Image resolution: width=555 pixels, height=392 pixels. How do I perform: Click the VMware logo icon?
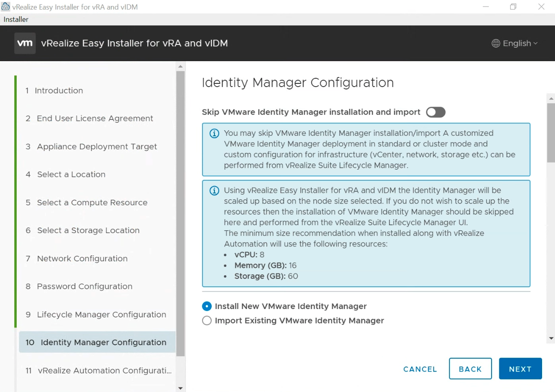25,43
